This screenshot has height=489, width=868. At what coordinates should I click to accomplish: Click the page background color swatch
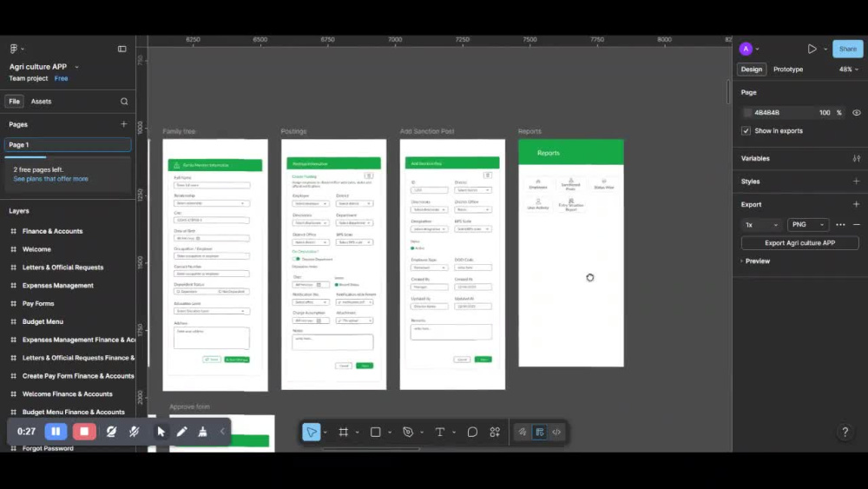click(747, 112)
